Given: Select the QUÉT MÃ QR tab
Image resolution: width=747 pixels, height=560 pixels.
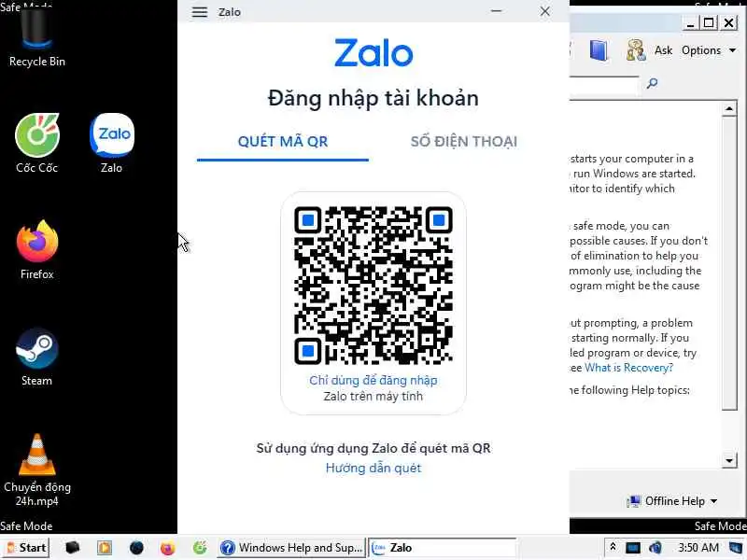Looking at the screenshot, I should (x=283, y=142).
